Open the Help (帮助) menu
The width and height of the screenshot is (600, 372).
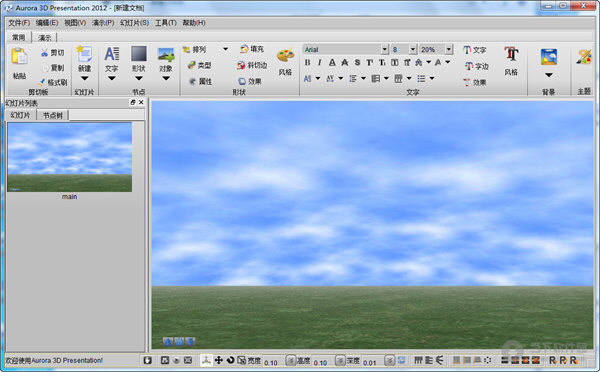(x=194, y=23)
